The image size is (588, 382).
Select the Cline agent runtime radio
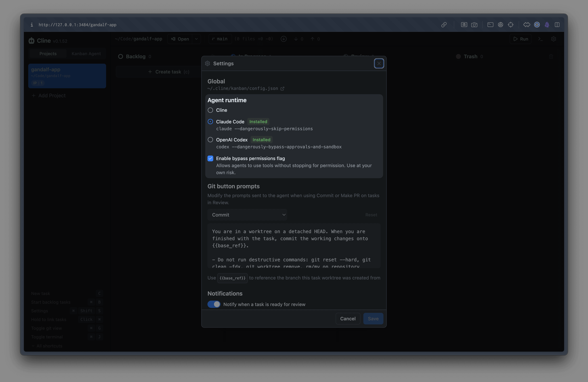(x=210, y=110)
